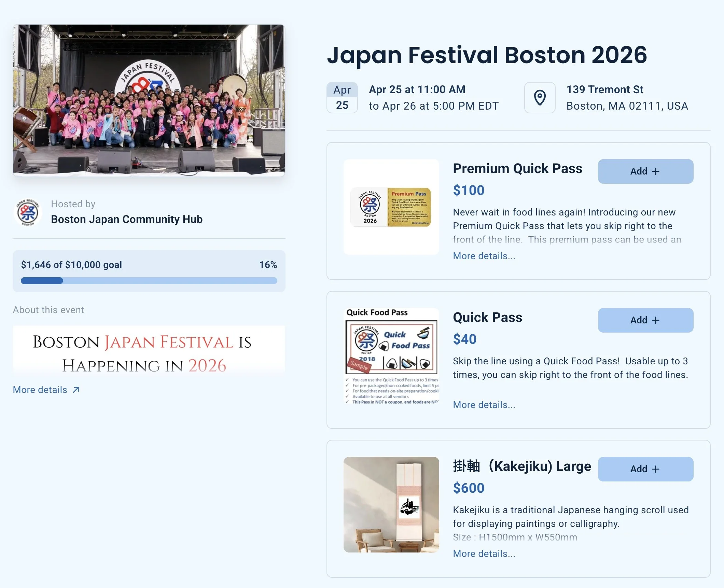The width and height of the screenshot is (724, 588).
Task: Click the fundraising goal progress bar
Action: 149,281
